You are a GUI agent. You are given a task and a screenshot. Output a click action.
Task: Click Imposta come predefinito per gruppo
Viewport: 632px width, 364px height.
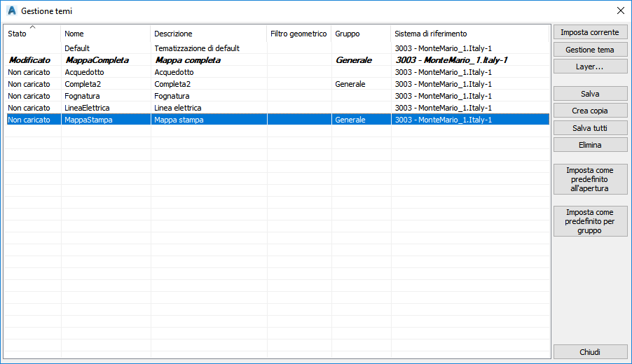(x=590, y=221)
